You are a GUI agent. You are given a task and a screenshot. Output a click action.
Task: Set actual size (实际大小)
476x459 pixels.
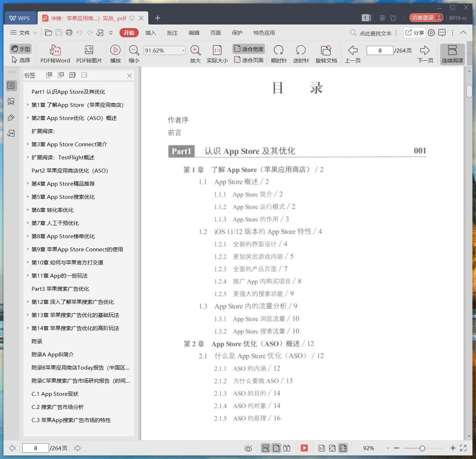pos(217,54)
